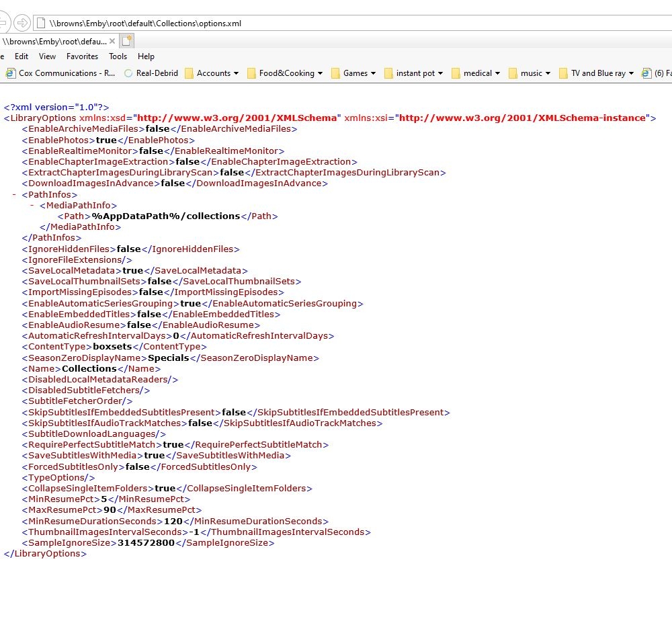Open the View menu
This screenshot has height=621, width=672.
tap(47, 56)
